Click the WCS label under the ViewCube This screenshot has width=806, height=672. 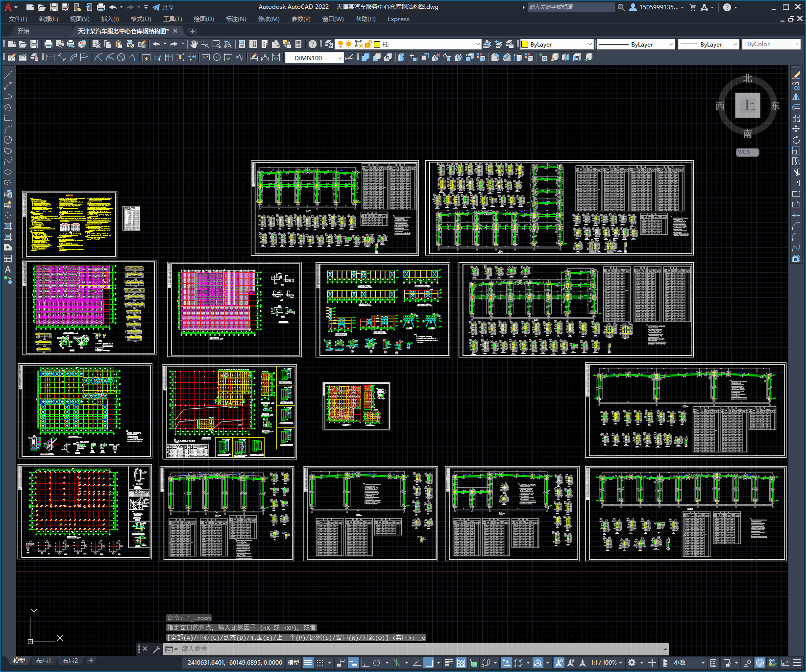point(747,152)
